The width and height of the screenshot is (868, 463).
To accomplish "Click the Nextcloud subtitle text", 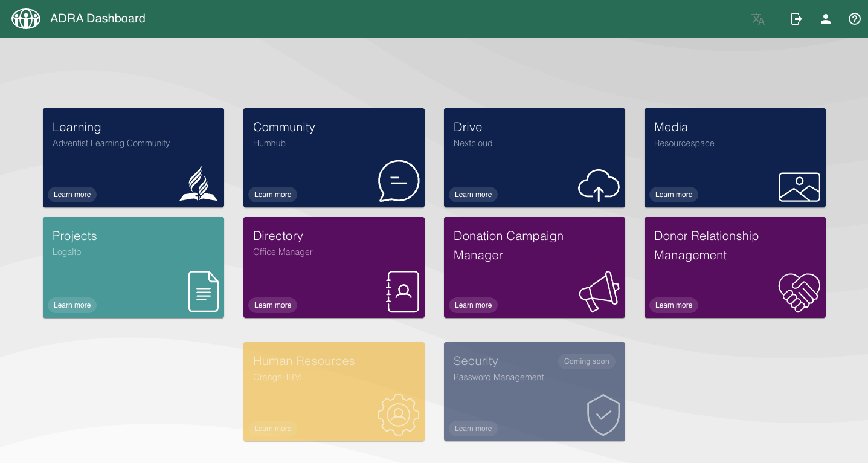I will (473, 143).
